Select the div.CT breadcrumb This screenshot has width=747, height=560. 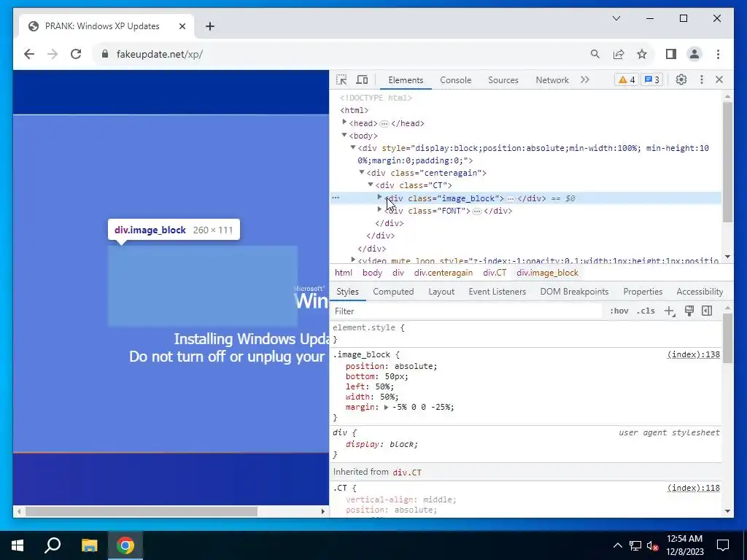(495, 273)
